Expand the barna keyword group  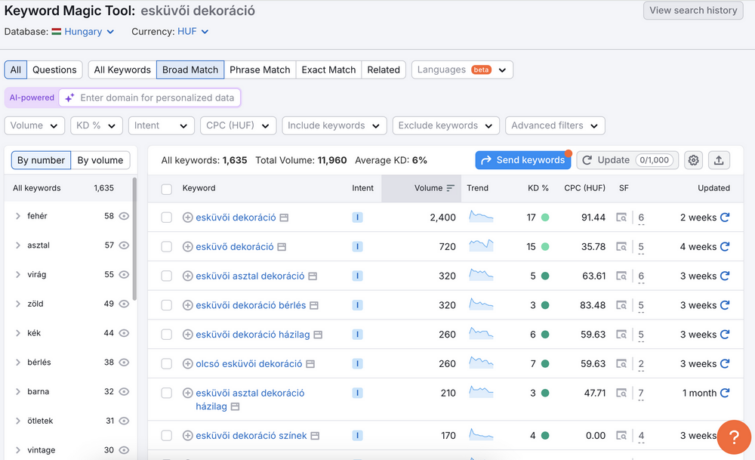click(18, 392)
